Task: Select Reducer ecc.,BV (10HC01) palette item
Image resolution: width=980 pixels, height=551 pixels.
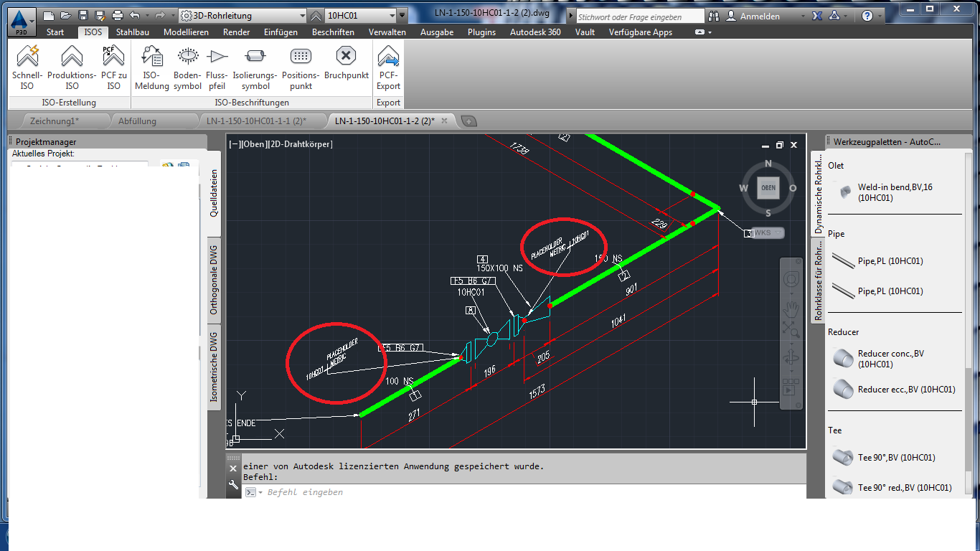Action: (x=895, y=390)
